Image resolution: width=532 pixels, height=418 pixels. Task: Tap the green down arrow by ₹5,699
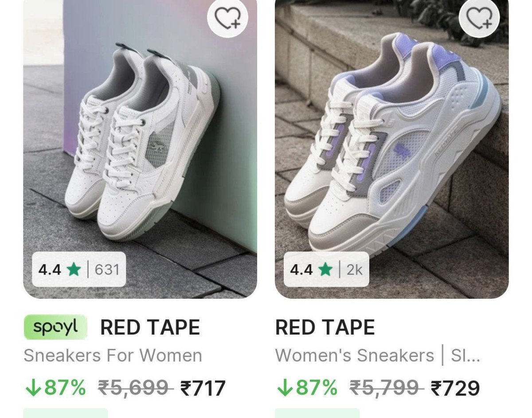pos(32,388)
